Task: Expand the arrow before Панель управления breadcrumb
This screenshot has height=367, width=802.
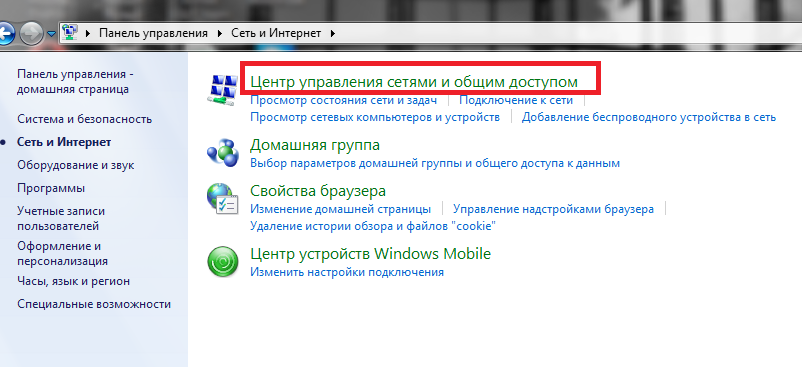Action: pyautogui.click(x=87, y=34)
